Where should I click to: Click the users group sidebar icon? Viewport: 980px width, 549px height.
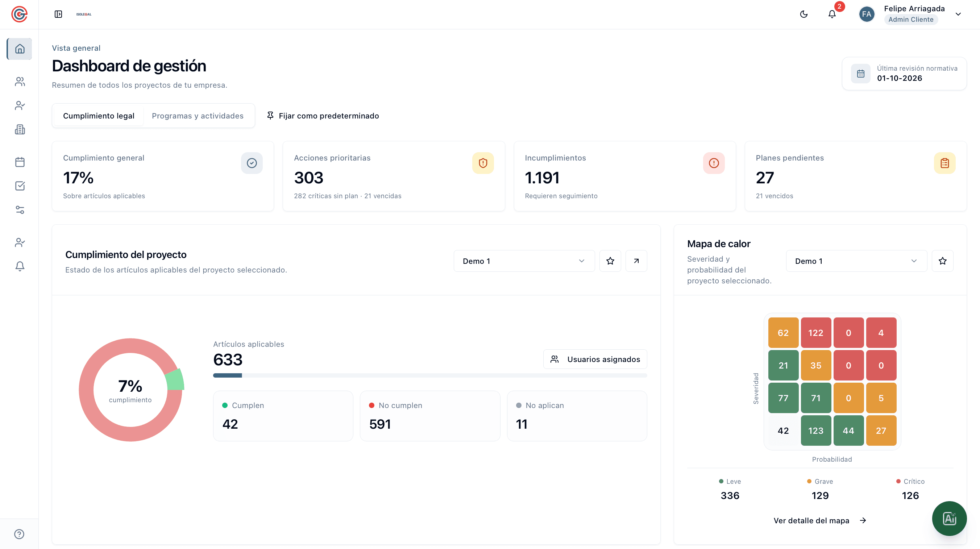coord(20,82)
